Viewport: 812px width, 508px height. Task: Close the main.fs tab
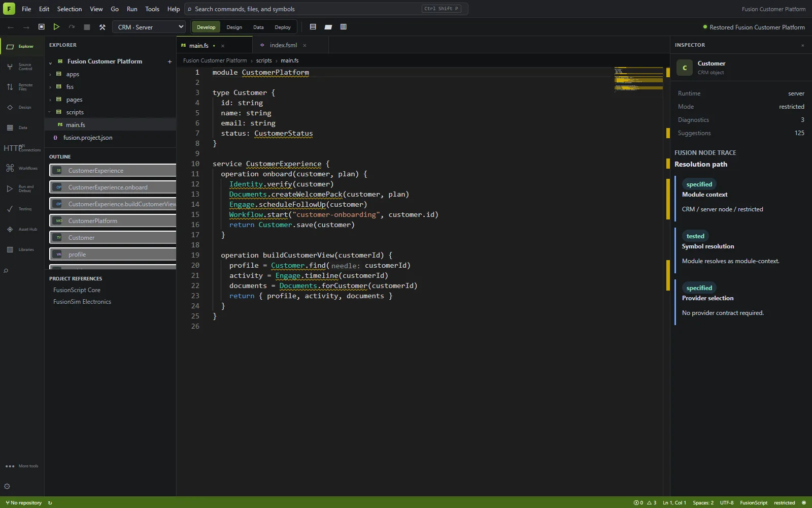[222, 46]
